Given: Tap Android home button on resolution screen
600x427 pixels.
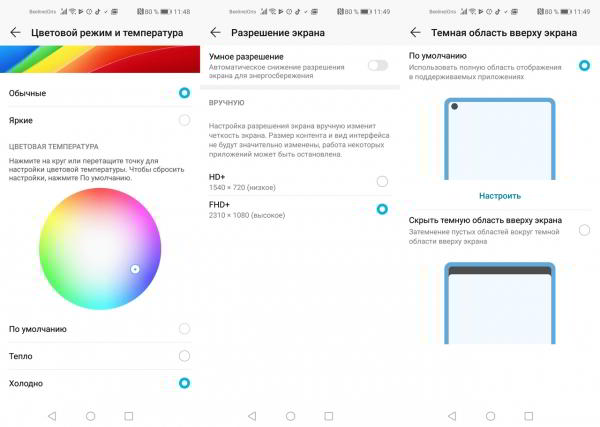Looking at the screenshot, I should (x=291, y=416).
